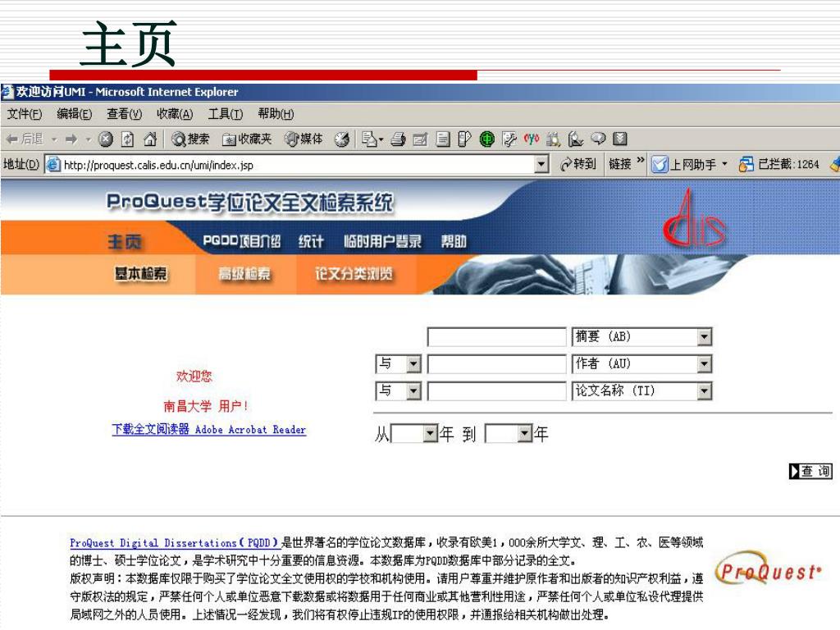The height and width of the screenshot is (630, 840).
Task: Open the 文件(F) menu
Action: coord(24,114)
